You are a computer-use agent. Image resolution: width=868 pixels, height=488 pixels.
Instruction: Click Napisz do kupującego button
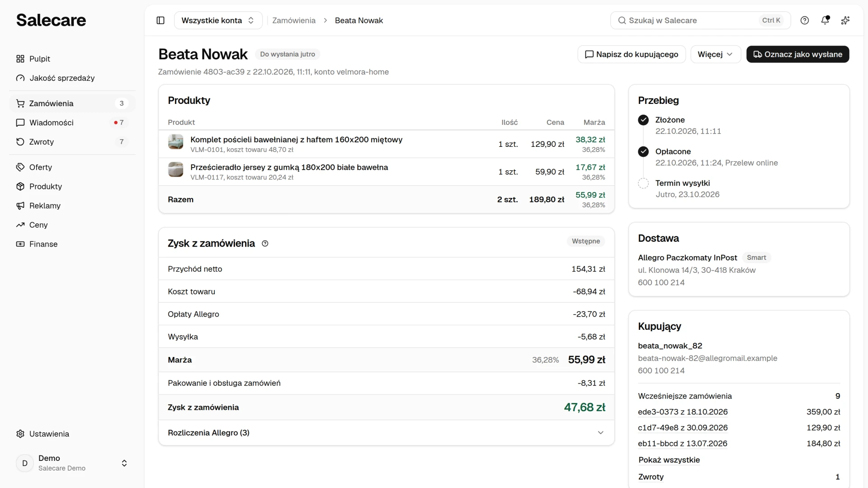coord(632,54)
